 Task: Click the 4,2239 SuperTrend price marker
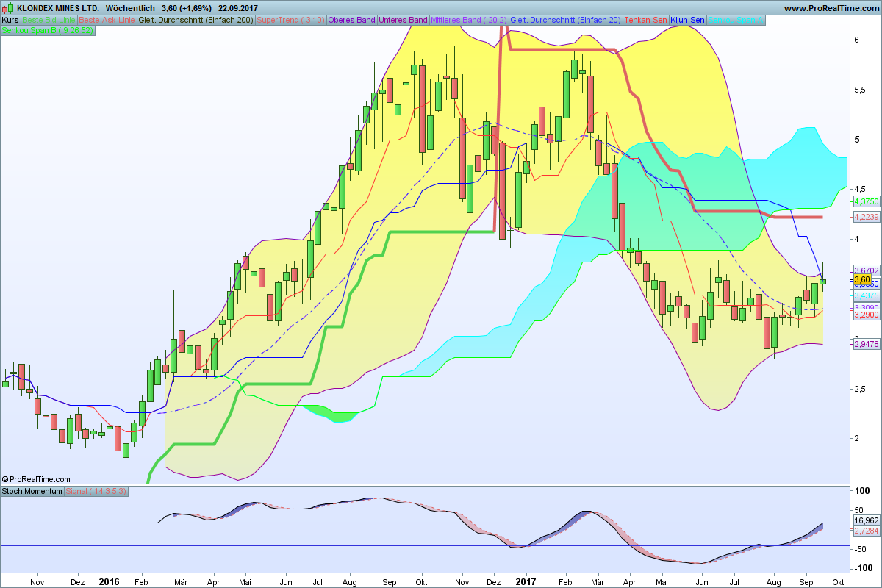pyautogui.click(x=866, y=217)
